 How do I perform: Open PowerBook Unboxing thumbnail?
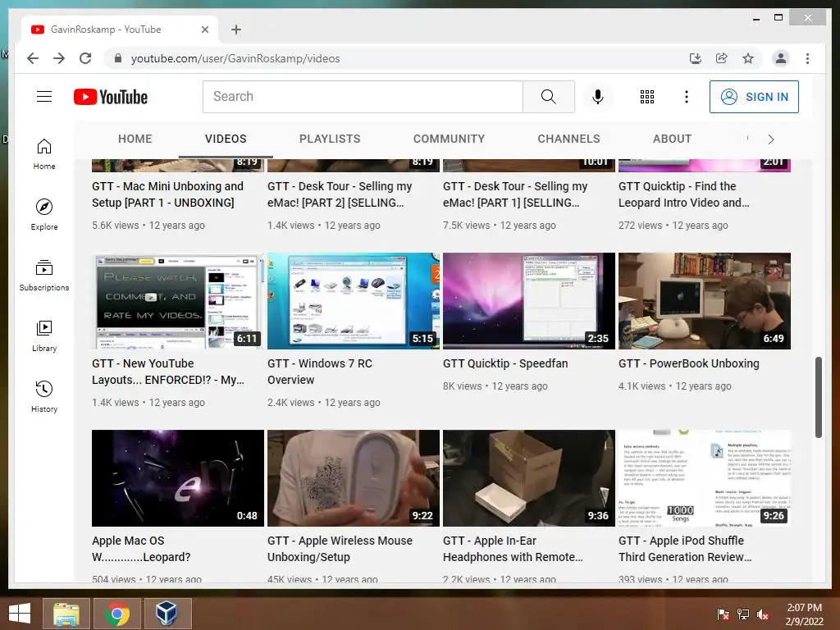(x=705, y=301)
